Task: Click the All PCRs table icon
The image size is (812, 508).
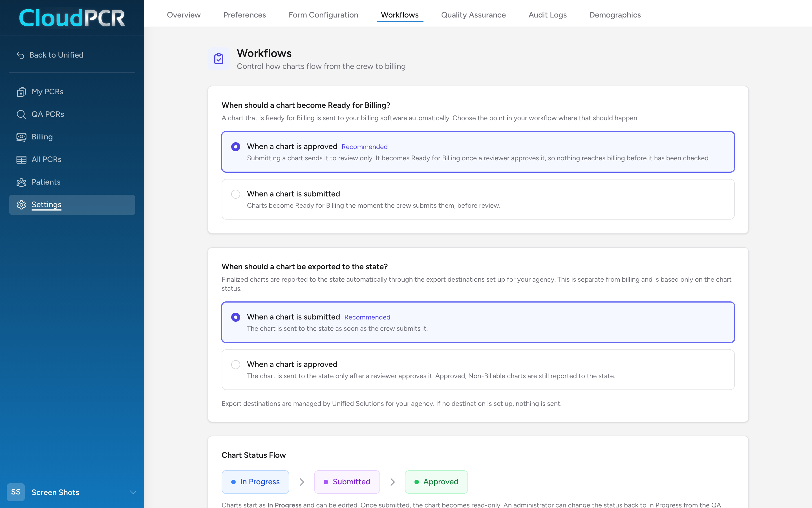Action: click(21, 159)
